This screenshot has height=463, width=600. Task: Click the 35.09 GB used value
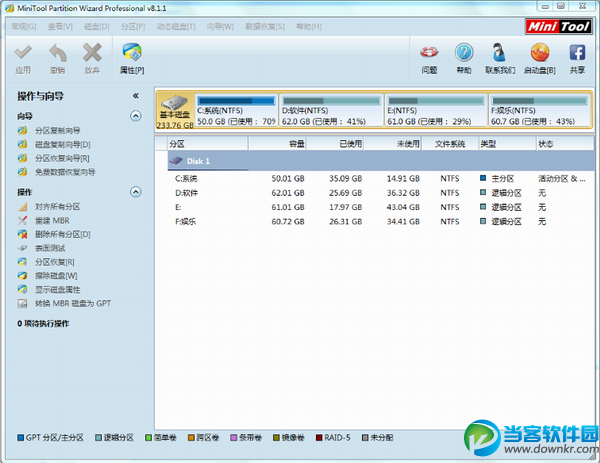(x=346, y=179)
